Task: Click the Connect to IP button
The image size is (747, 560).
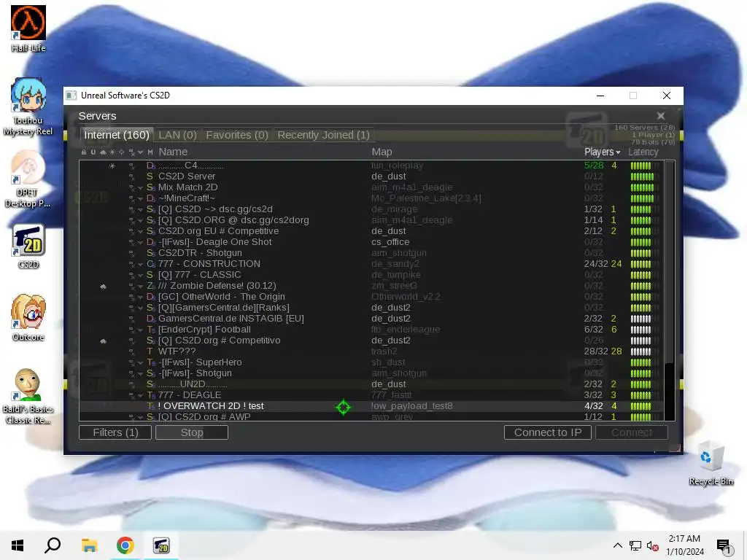Action: click(x=547, y=432)
